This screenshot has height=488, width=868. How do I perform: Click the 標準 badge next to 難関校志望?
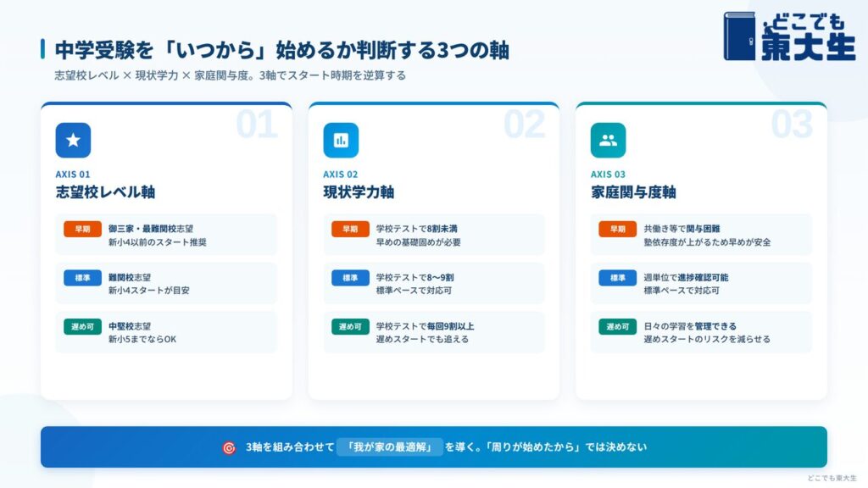[82, 278]
